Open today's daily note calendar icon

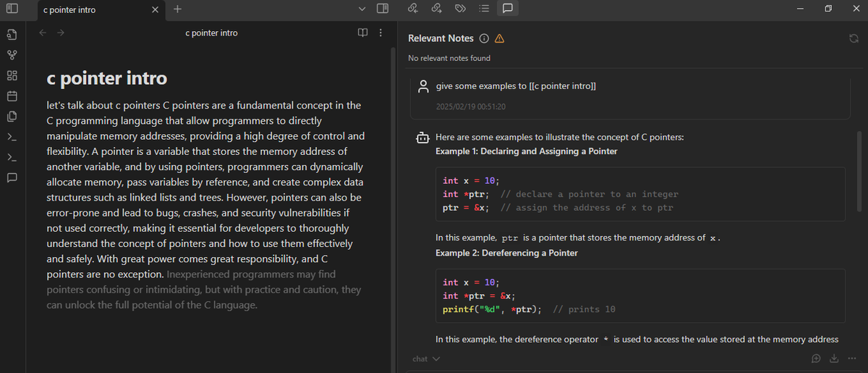(12, 96)
